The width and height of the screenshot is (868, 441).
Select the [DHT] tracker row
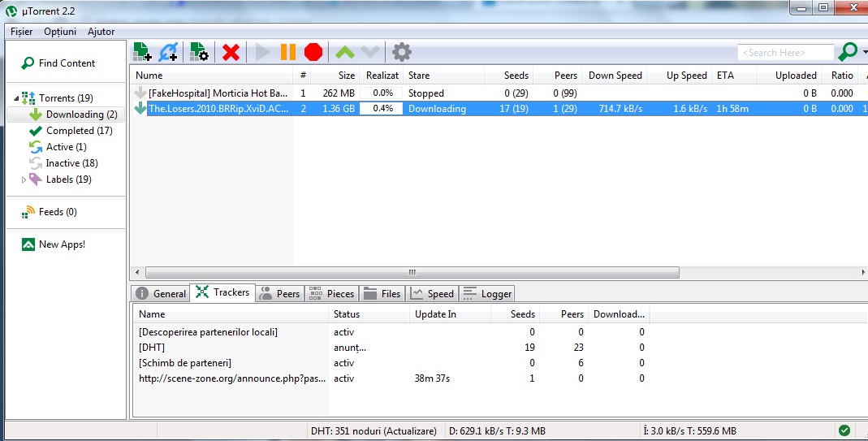[392, 348]
